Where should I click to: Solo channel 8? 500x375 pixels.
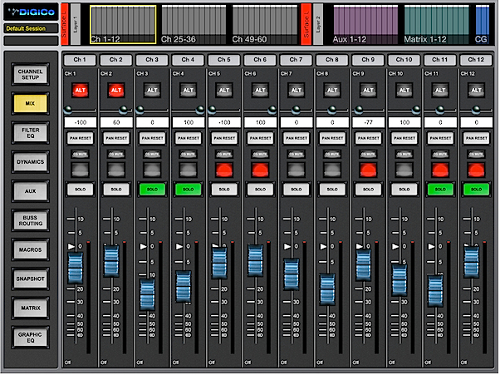(332, 189)
